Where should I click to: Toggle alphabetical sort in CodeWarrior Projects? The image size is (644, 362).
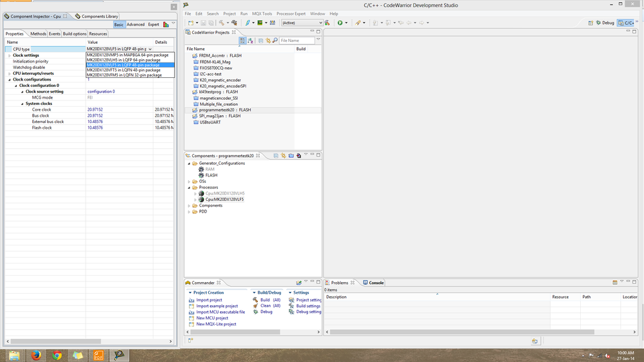pos(250,41)
